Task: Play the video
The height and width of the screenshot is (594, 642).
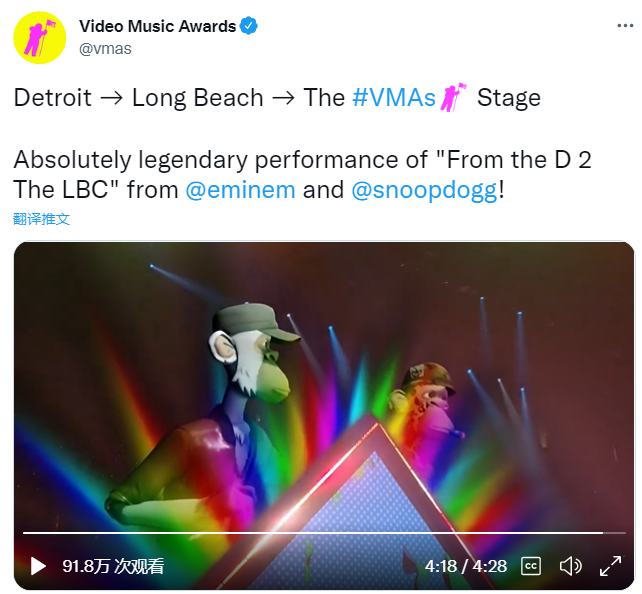Action: (38, 566)
